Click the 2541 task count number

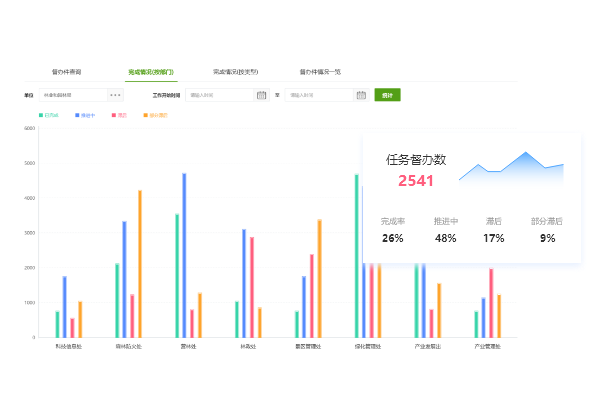tap(416, 181)
